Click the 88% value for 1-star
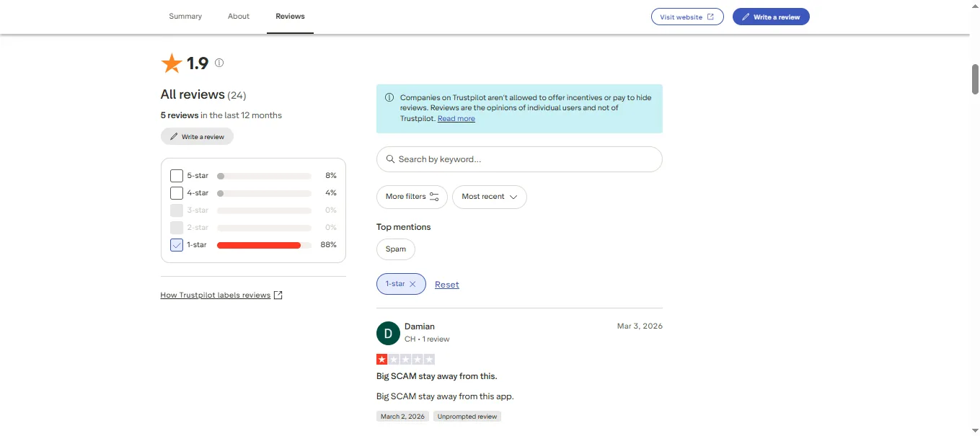 click(x=329, y=245)
